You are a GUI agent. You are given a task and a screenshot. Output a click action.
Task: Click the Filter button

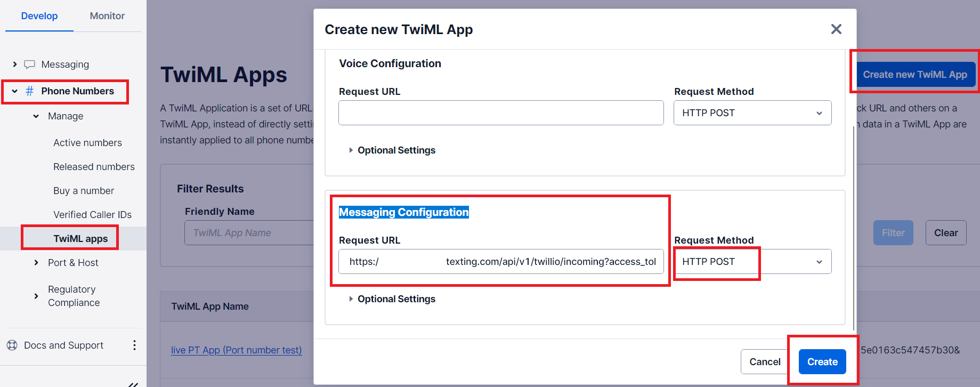coord(893,233)
